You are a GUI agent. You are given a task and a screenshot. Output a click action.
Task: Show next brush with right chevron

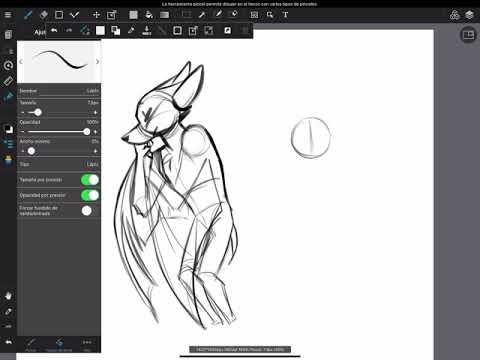point(97,62)
